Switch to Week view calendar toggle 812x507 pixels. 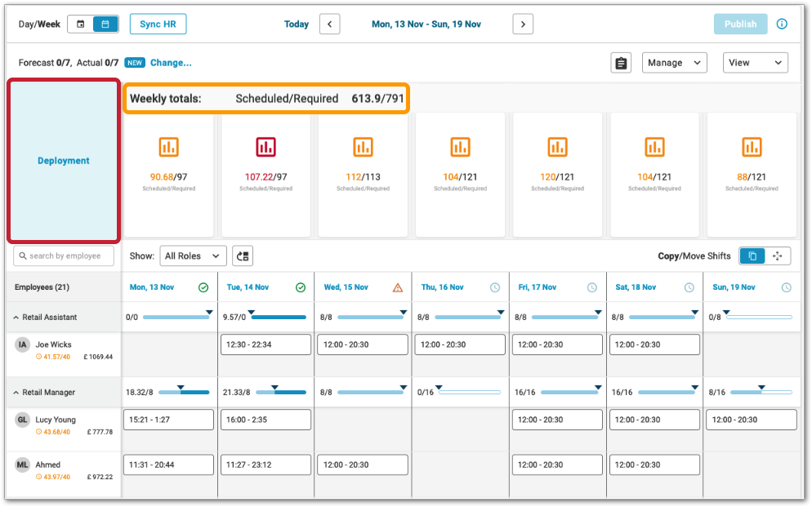click(x=105, y=24)
